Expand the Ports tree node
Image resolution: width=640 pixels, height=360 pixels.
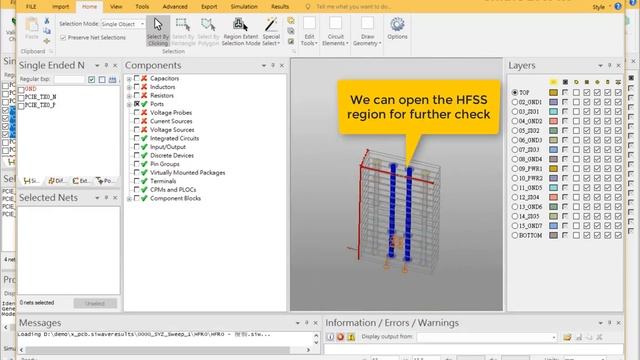click(129, 104)
